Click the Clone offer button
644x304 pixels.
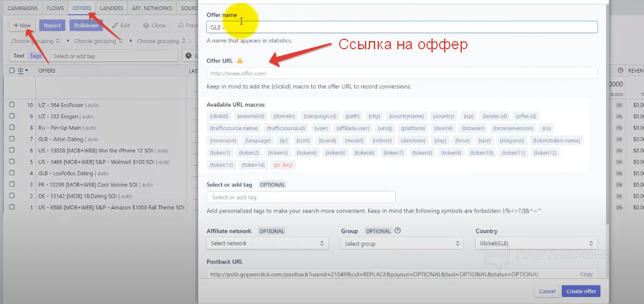[154, 25]
